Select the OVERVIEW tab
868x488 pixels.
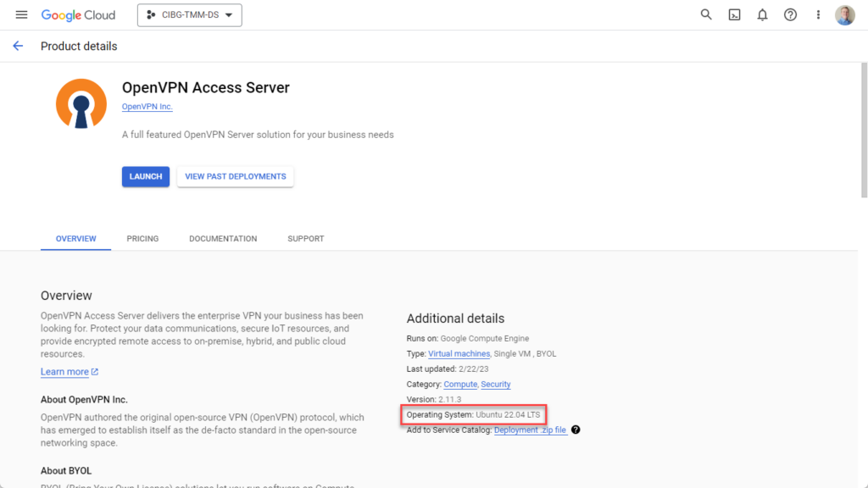pyautogui.click(x=75, y=238)
